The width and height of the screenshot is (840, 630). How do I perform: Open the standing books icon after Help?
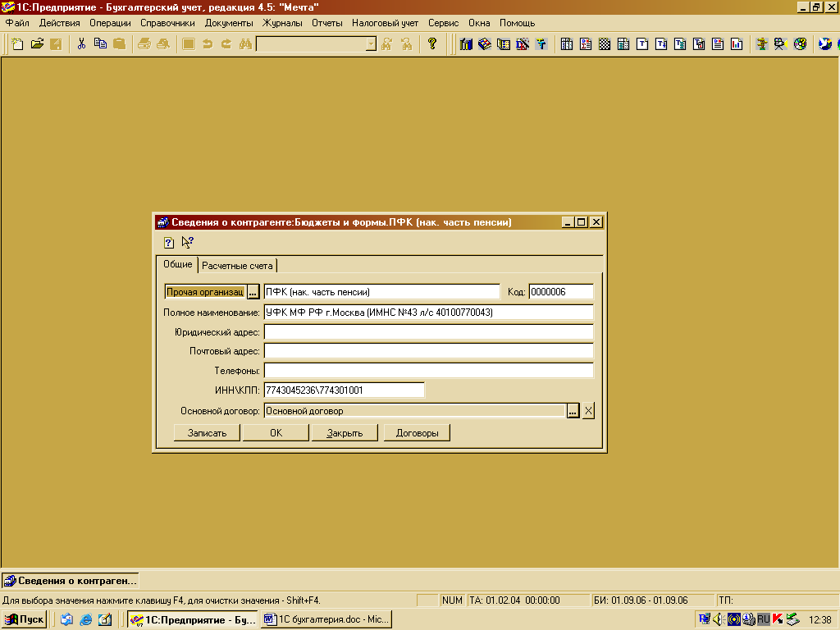click(466, 44)
